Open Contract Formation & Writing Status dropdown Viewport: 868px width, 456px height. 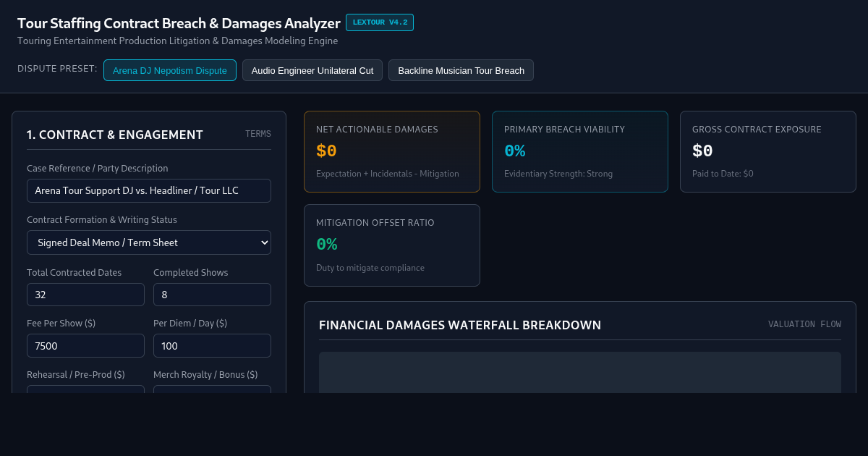click(149, 242)
